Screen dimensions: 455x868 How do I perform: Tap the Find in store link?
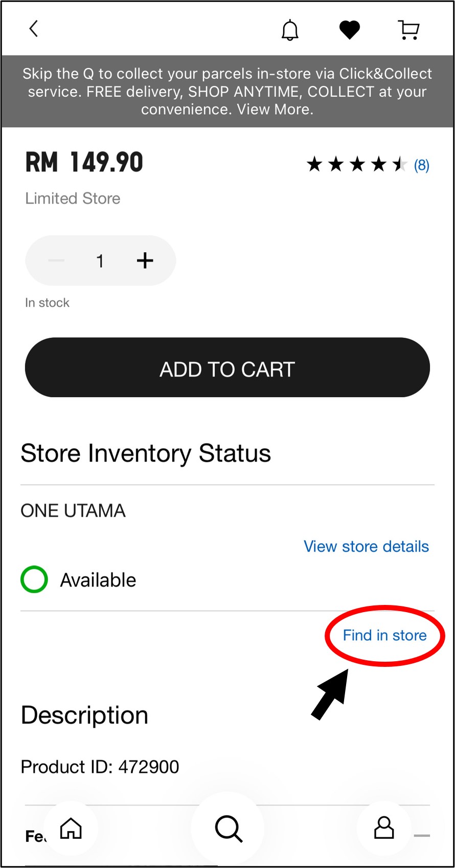click(384, 636)
